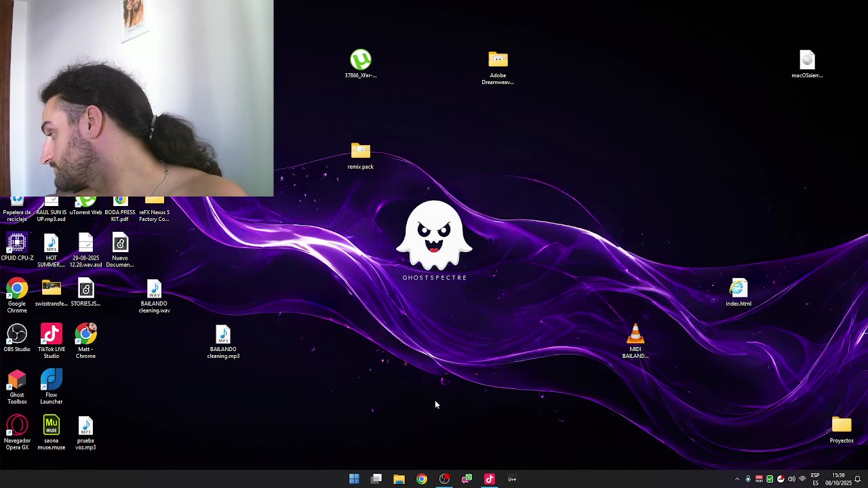This screenshot has width=868, height=488.
Task: Open the Adobe Dreamweaver folder
Action: pos(498,68)
